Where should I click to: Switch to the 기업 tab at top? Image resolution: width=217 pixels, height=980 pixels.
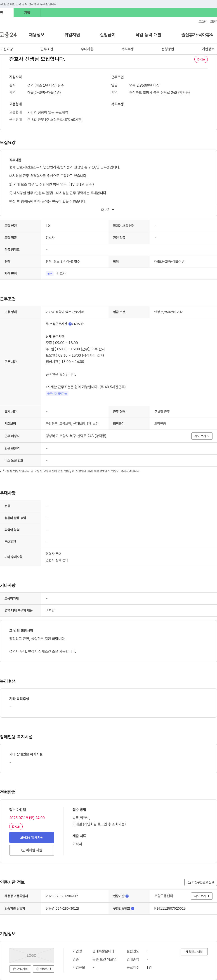27,13
